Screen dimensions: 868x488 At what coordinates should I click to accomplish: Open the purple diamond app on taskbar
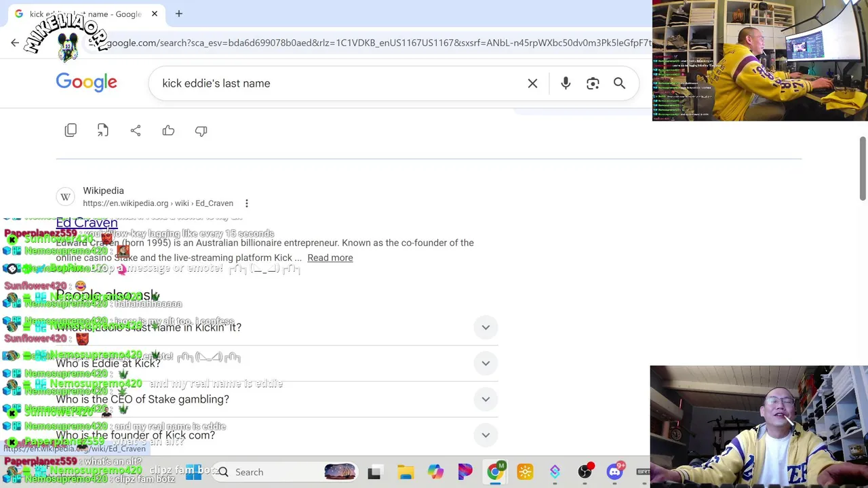[x=555, y=472]
